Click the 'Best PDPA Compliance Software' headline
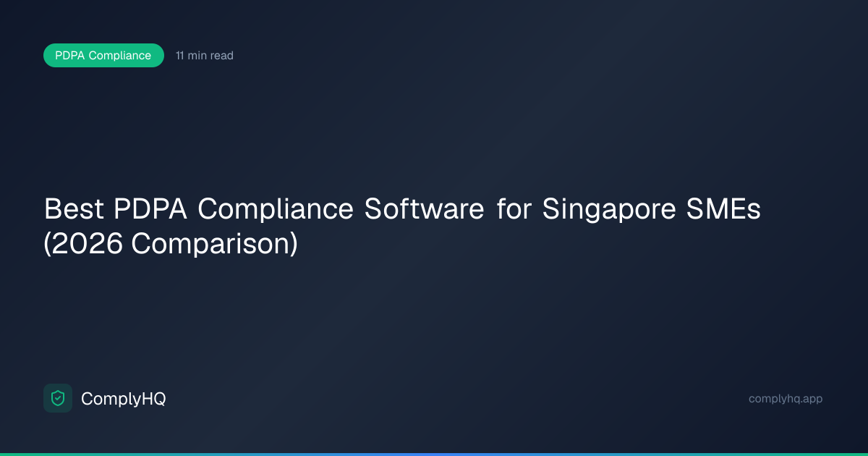The width and height of the screenshot is (868, 456). (x=402, y=227)
